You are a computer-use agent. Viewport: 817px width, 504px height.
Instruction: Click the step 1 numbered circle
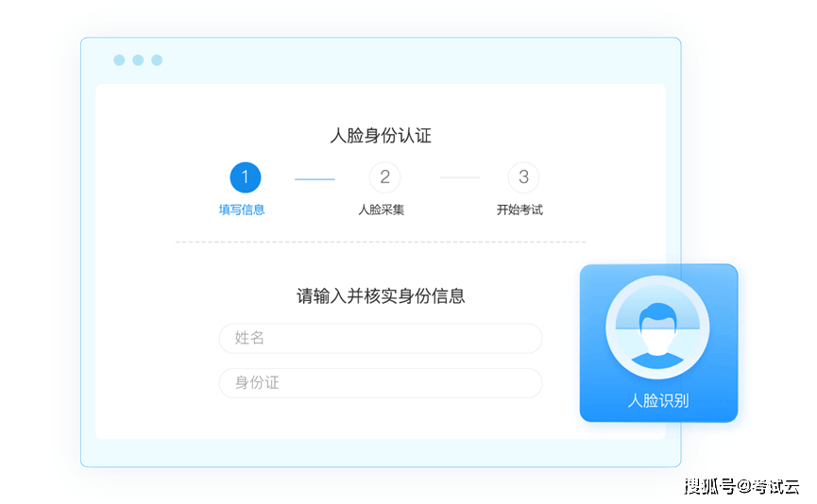pyautogui.click(x=245, y=176)
